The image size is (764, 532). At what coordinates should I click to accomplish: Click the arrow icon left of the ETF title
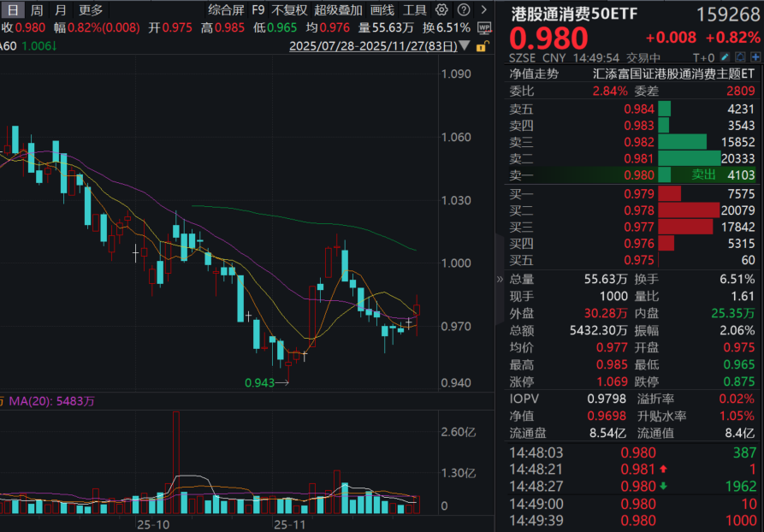[x=484, y=11]
